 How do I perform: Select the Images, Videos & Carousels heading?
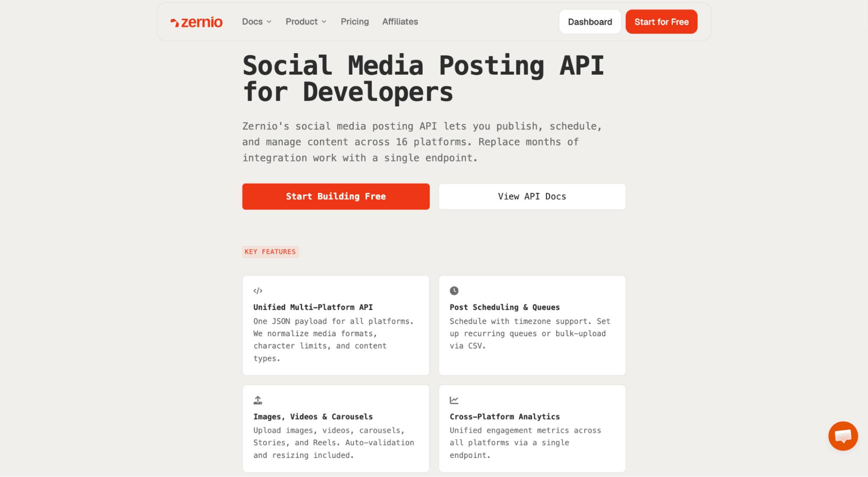313,417
